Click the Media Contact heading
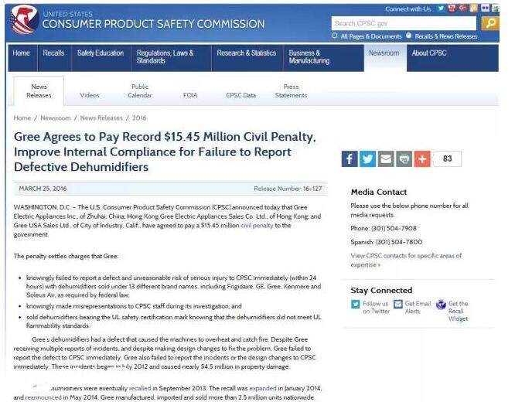The height and width of the screenshot is (402, 532). tap(379, 192)
